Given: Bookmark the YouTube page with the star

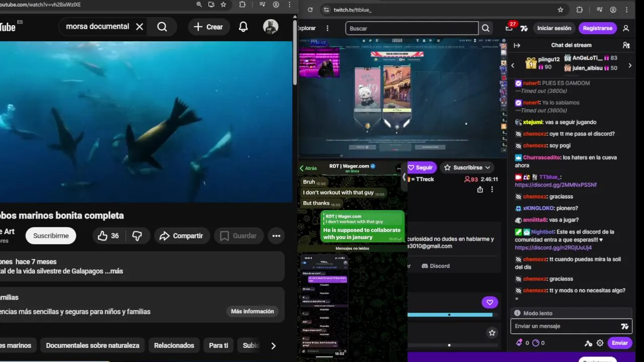Looking at the screenshot, I should pyautogui.click(x=223, y=5).
